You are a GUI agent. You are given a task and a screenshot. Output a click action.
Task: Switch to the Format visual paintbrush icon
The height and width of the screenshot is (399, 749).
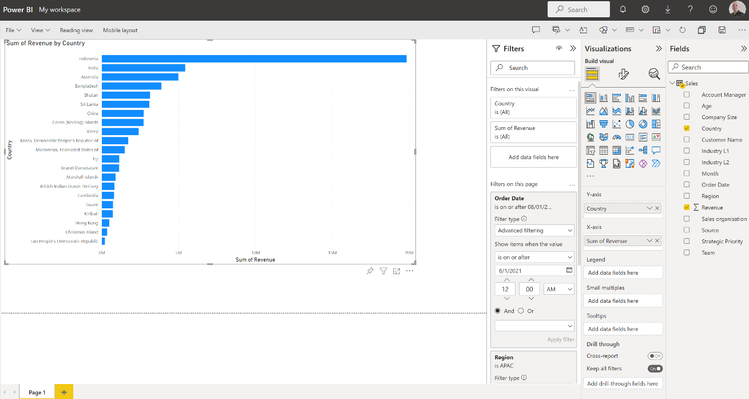click(x=623, y=74)
